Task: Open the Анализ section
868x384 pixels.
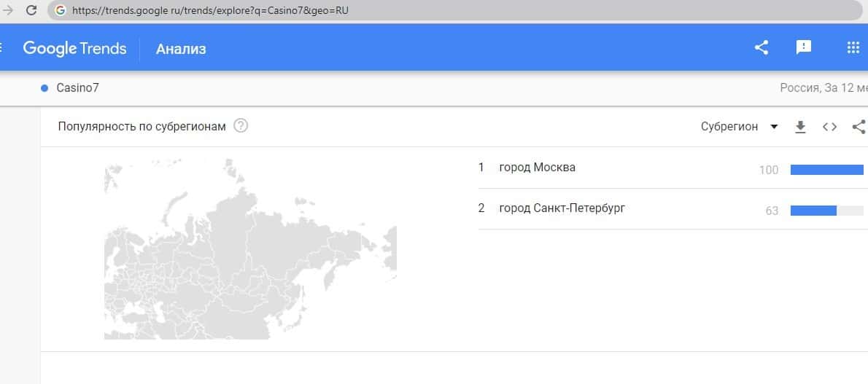Action: tap(181, 49)
